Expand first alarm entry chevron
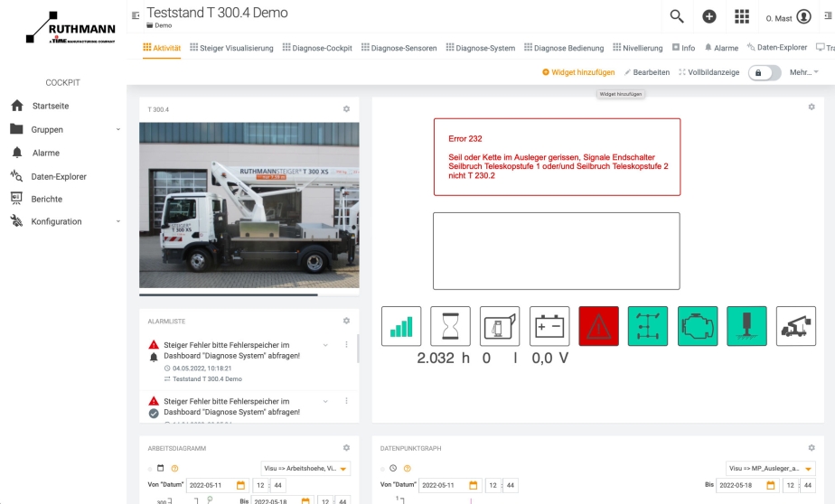This screenshot has height=504, width=835. coord(325,345)
